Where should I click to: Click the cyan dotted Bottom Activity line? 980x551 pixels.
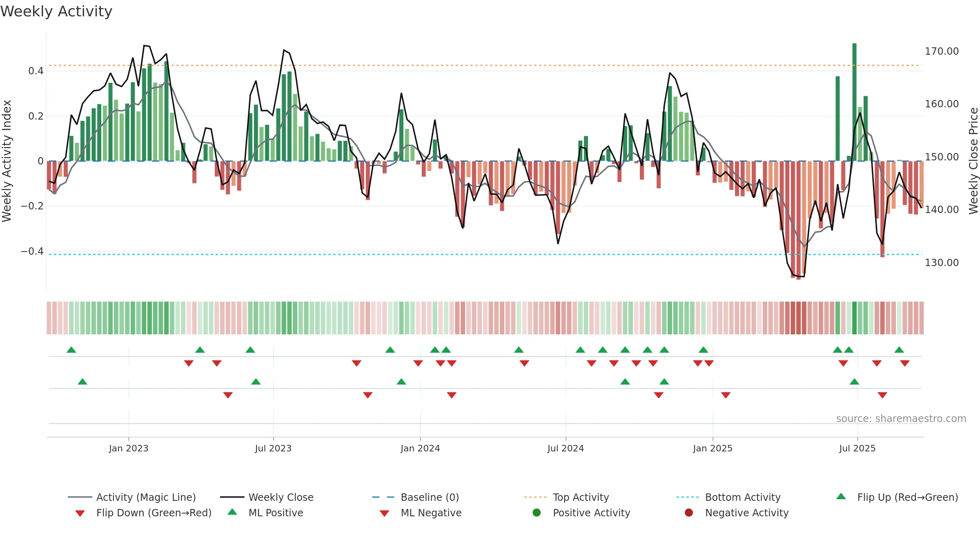pos(485,254)
